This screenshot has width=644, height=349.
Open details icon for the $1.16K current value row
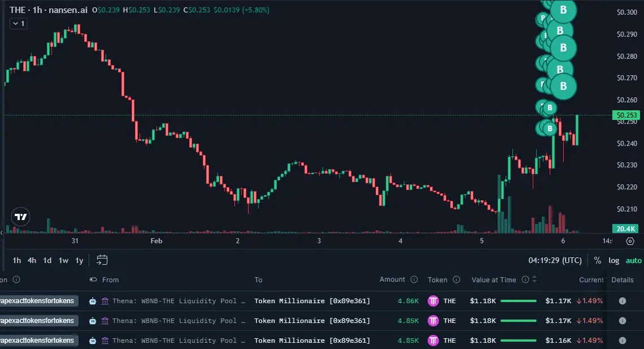click(x=623, y=341)
